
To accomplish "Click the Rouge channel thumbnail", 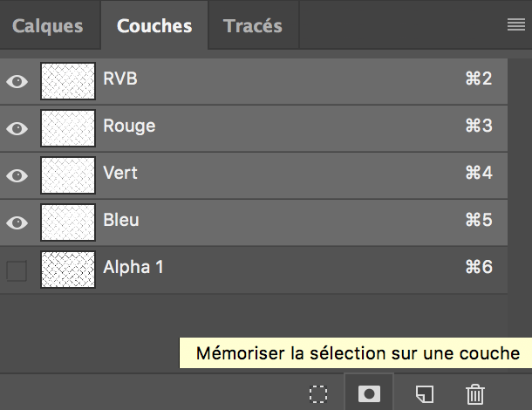I will click(x=68, y=127).
